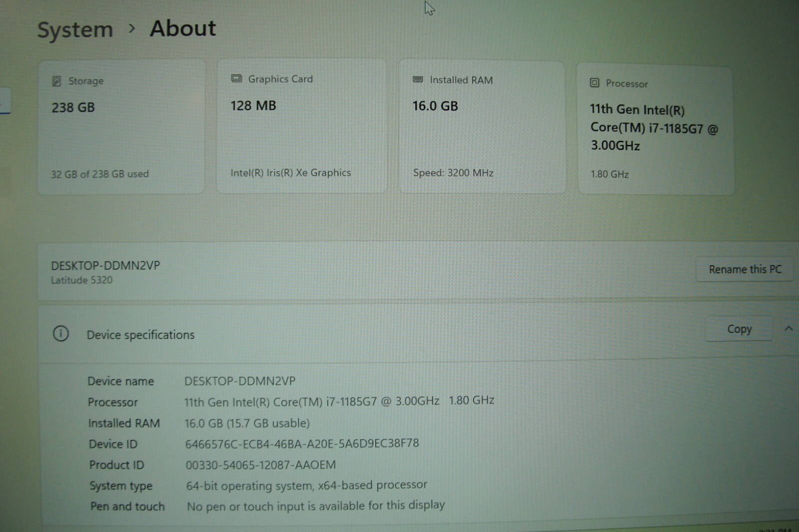Click the Device specifications title
The height and width of the screenshot is (532, 799).
point(141,335)
